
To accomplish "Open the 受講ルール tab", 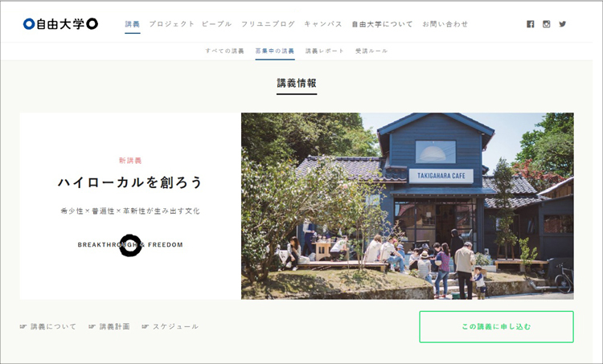I will pos(371,51).
